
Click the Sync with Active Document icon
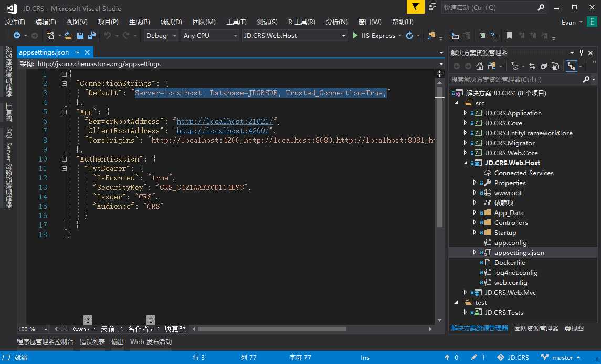(532, 66)
